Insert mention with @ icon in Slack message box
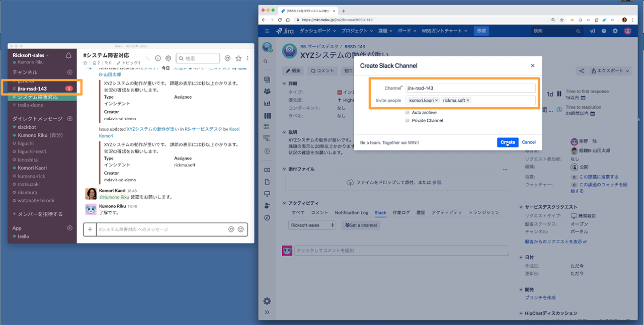Viewport: 644px width, 325px height. tap(231, 229)
